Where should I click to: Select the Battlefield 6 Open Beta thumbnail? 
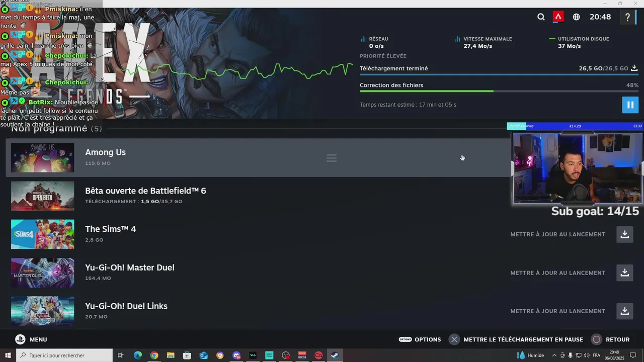coord(43,196)
